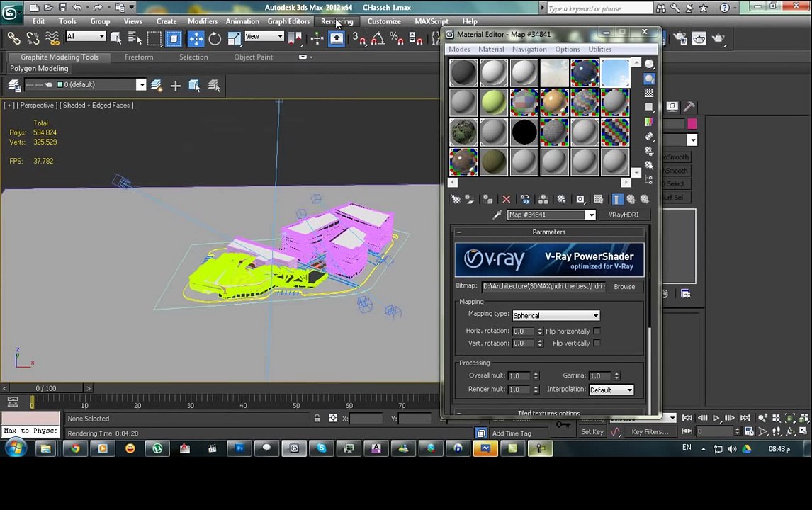812x510 pixels.
Task: Add selection to current layer plus icon
Action: click(176, 86)
